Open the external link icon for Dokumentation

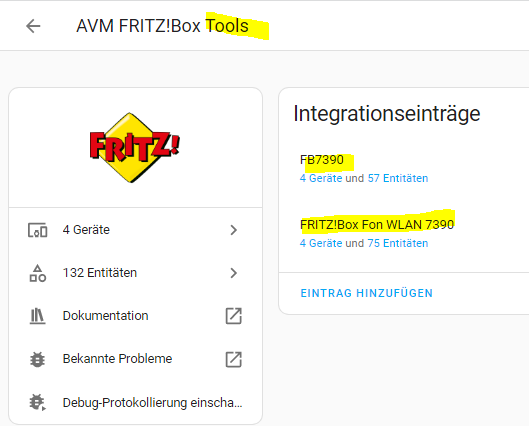[x=233, y=316]
